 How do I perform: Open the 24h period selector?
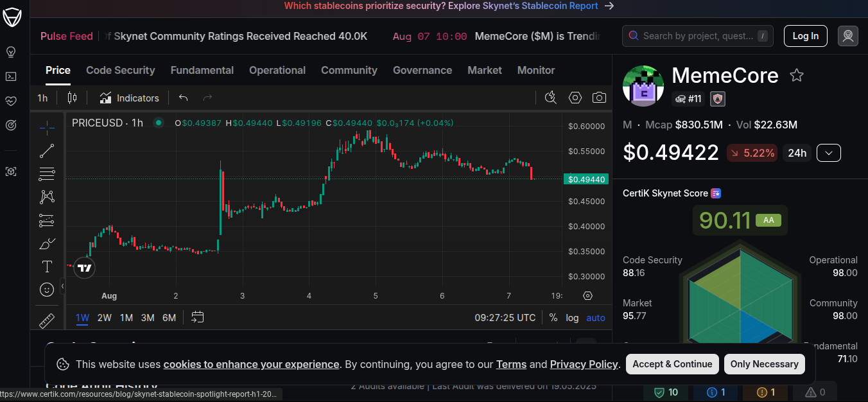tap(797, 153)
